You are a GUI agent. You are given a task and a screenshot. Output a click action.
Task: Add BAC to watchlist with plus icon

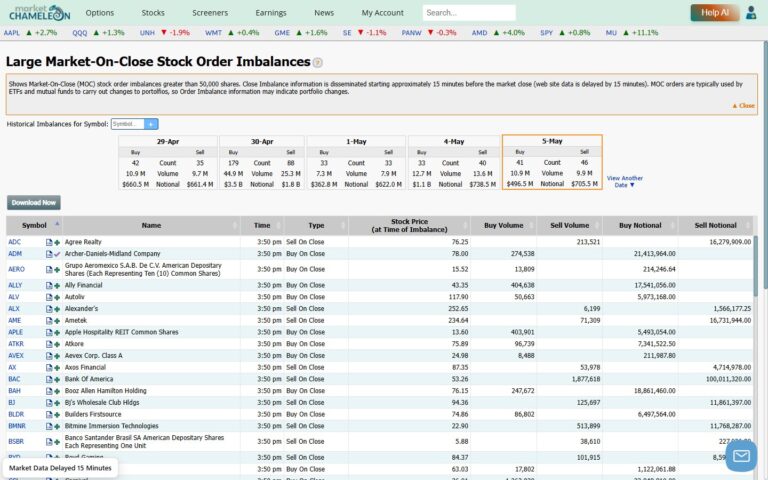coord(57,380)
